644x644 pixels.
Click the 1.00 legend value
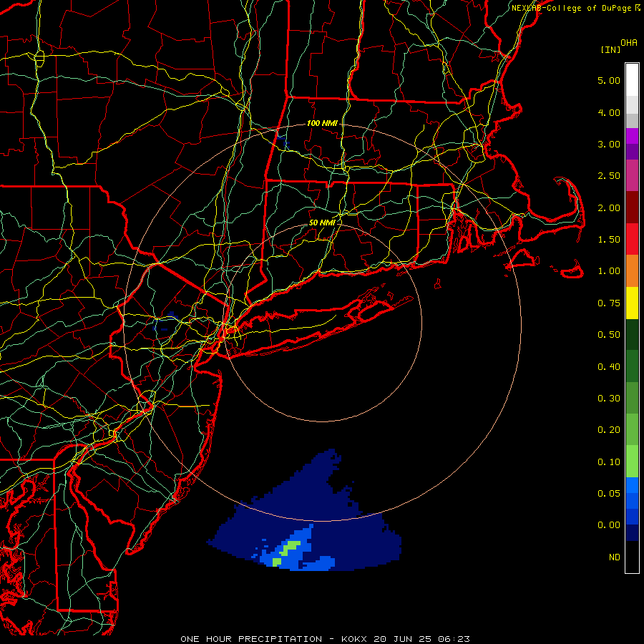point(609,271)
